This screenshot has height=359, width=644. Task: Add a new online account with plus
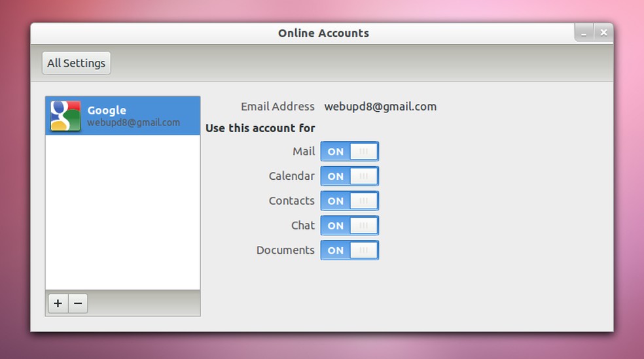click(x=58, y=303)
